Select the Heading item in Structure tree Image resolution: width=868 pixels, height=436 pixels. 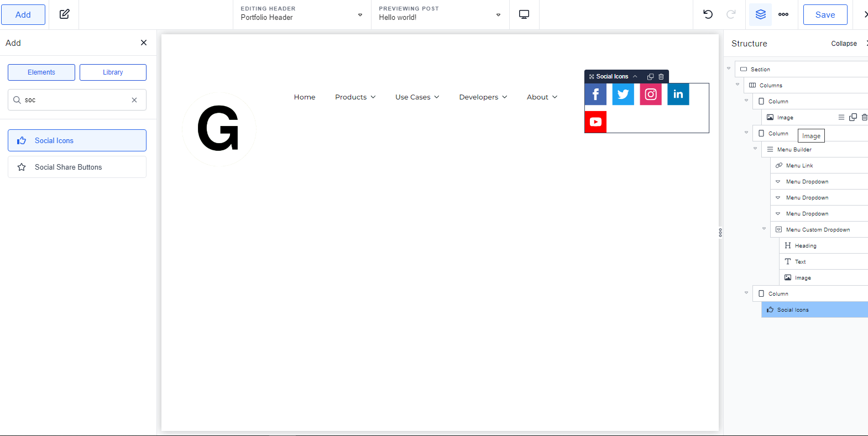pyautogui.click(x=806, y=246)
